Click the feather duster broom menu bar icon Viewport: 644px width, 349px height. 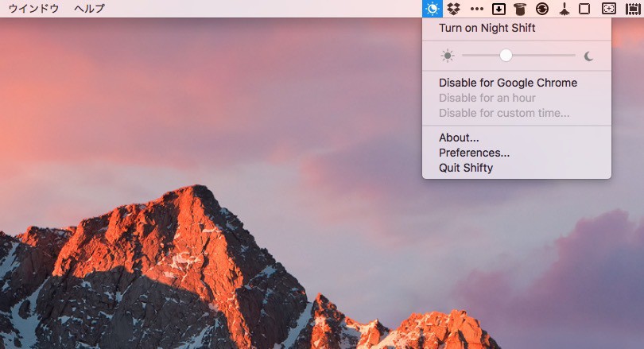564,9
